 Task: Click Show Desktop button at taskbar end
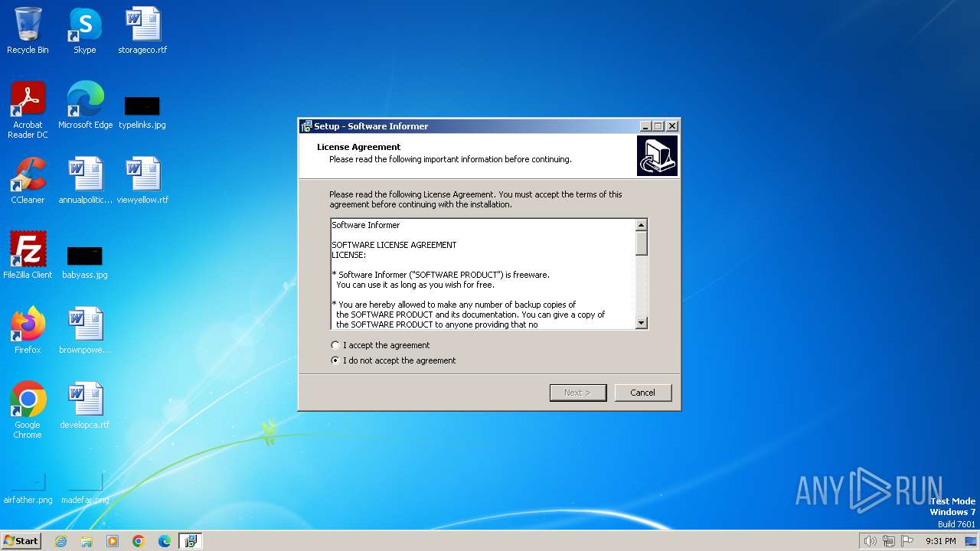pos(971,541)
